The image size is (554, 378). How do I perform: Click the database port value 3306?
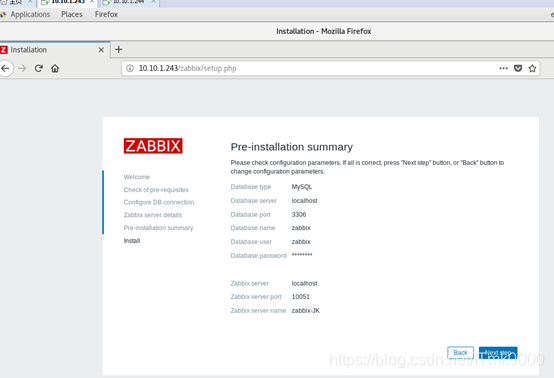point(299,214)
